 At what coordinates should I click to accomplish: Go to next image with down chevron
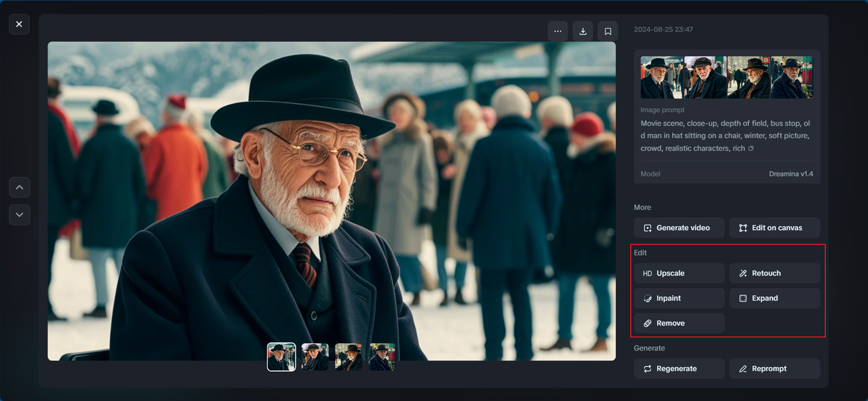[19, 214]
